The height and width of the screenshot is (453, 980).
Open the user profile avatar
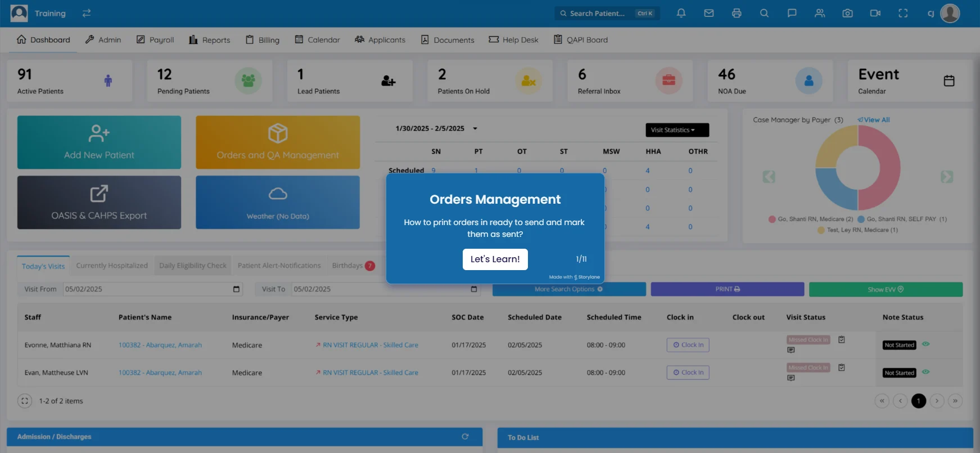click(950, 13)
